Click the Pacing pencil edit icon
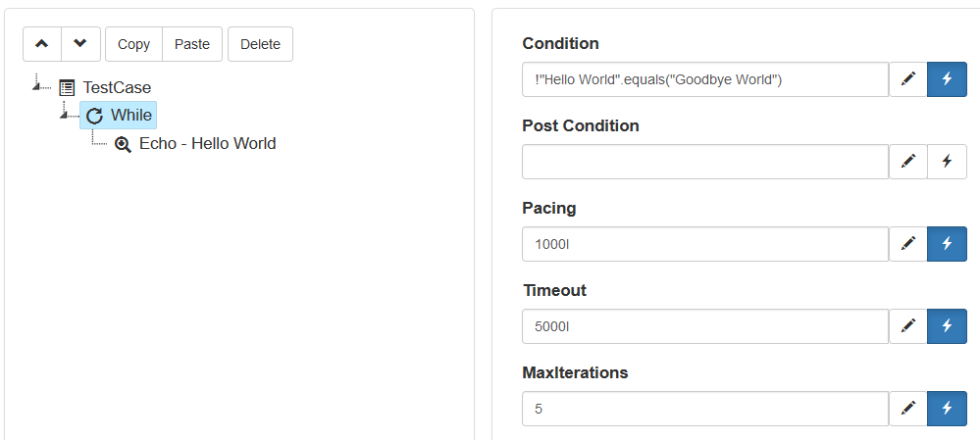The height and width of the screenshot is (440, 980). click(x=908, y=244)
